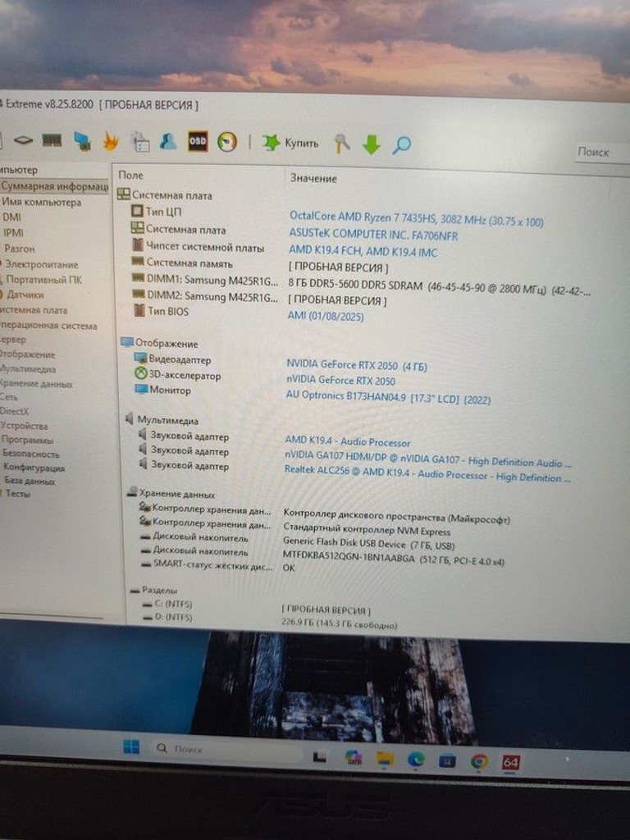Switch to AIDA64 via the red 64 taskbar icon
The width and height of the screenshot is (630, 840).
[x=510, y=762]
